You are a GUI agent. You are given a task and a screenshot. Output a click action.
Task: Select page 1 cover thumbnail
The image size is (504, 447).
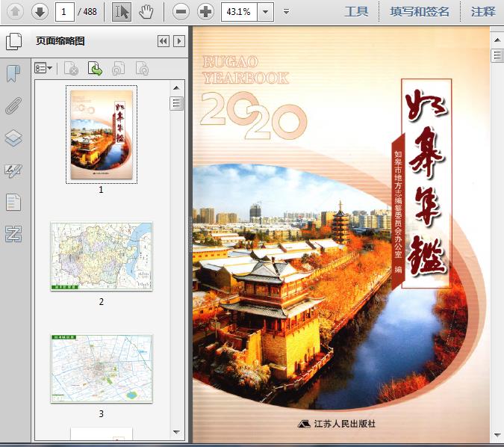[x=102, y=135]
